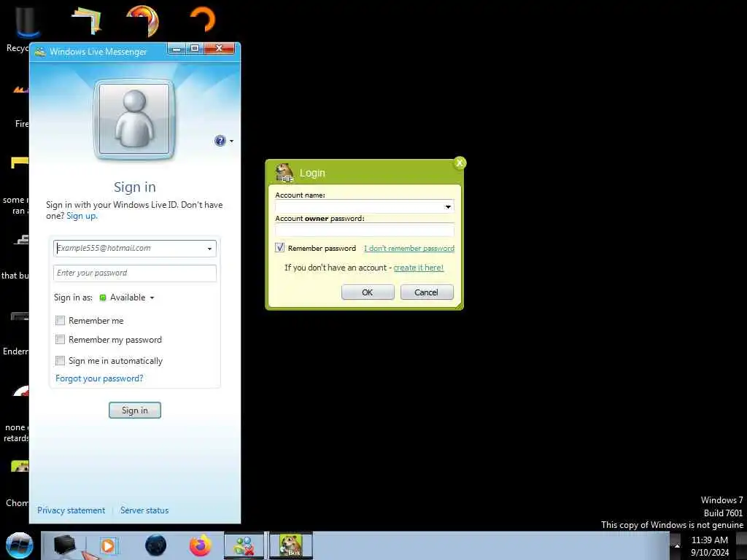Expand the arrow beside the help icon
Viewport: 747px width, 560px height.
click(231, 141)
